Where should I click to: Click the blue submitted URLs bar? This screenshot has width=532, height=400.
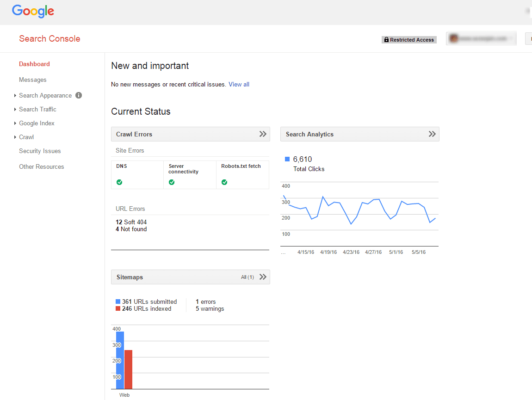[120, 360]
